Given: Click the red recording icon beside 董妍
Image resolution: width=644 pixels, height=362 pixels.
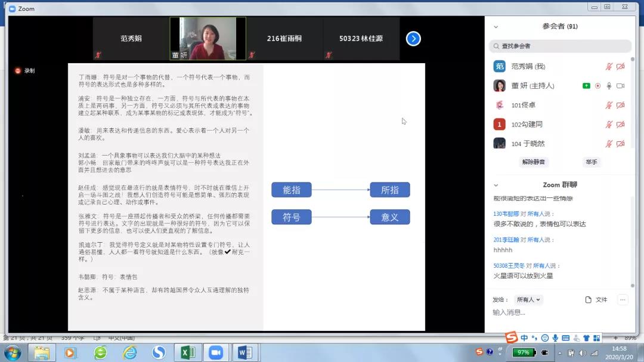Looking at the screenshot, I should point(597,86).
